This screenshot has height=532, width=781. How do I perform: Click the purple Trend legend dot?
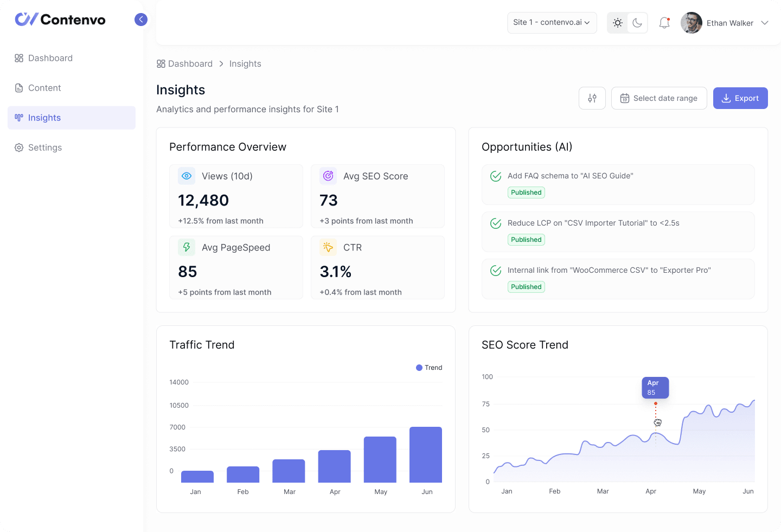point(418,368)
